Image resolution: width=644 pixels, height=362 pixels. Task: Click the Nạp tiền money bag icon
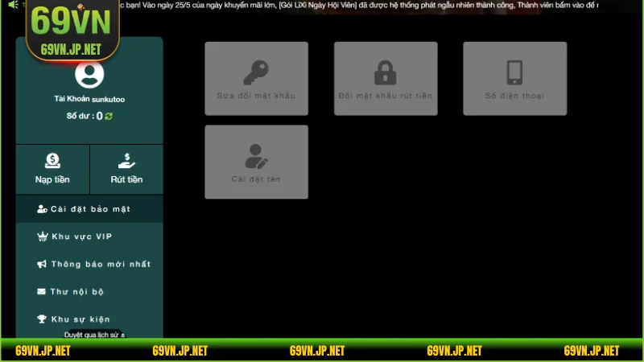click(x=52, y=161)
